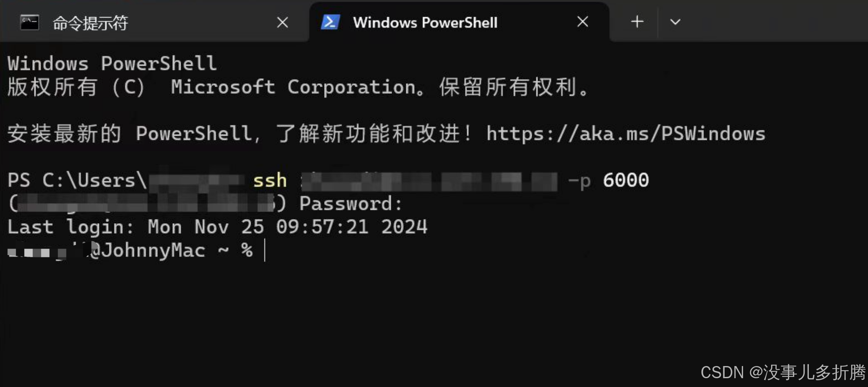
Task: Click empty tab bar area right of chevron
Action: click(x=776, y=22)
